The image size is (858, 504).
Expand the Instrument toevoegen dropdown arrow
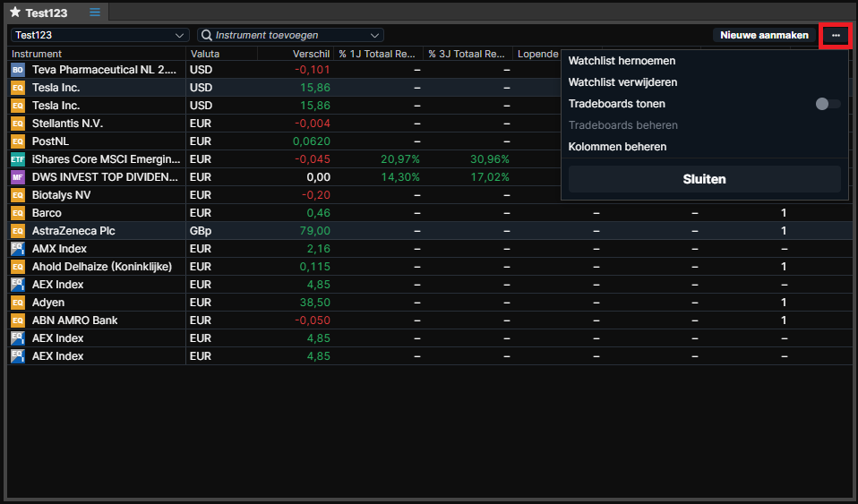click(x=375, y=35)
